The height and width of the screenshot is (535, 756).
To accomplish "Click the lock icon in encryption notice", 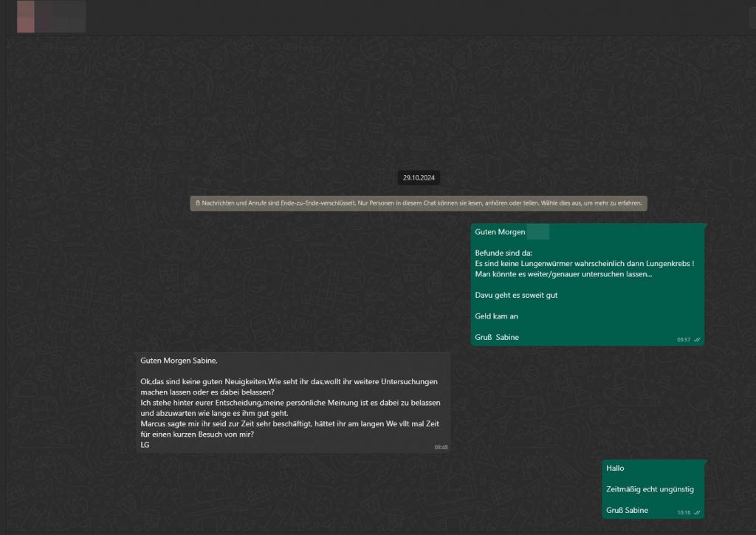I will coord(197,202).
